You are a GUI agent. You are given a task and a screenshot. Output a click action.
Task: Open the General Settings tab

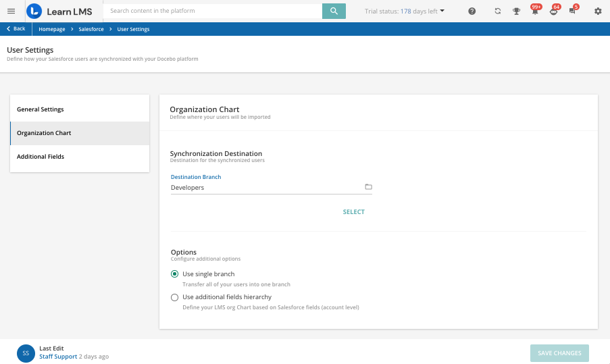[80, 109]
